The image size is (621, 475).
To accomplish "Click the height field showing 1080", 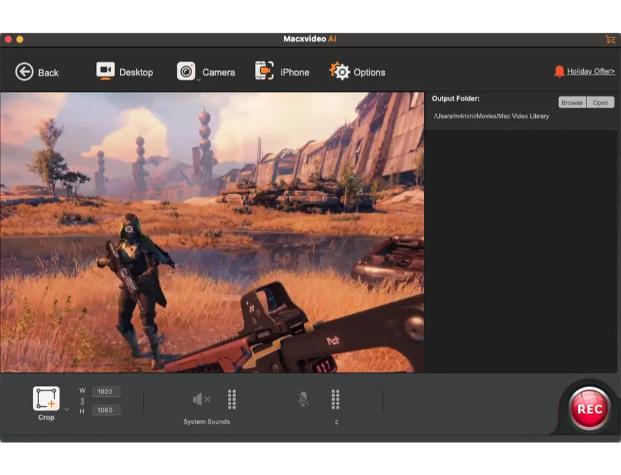I will pyautogui.click(x=106, y=410).
